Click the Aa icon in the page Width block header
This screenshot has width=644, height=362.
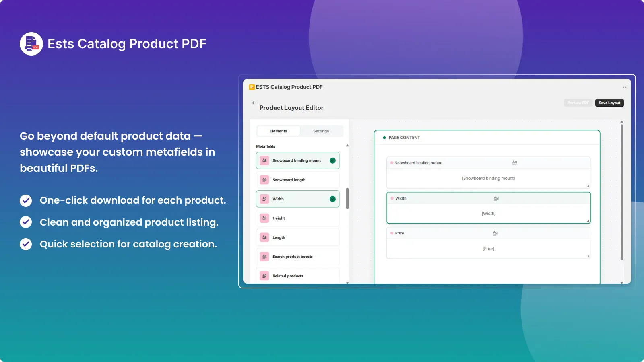click(x=496, y=198)
